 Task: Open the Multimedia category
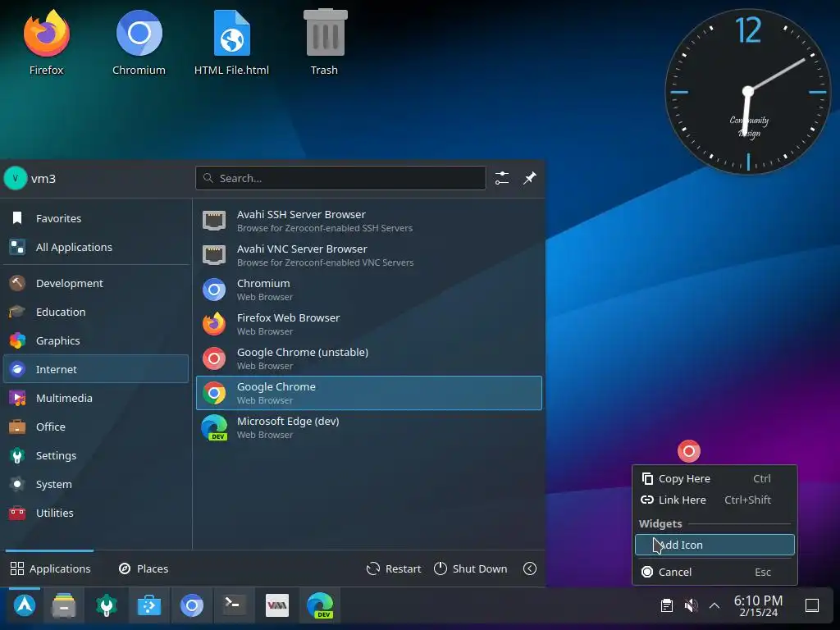click(x=97, y=398)
